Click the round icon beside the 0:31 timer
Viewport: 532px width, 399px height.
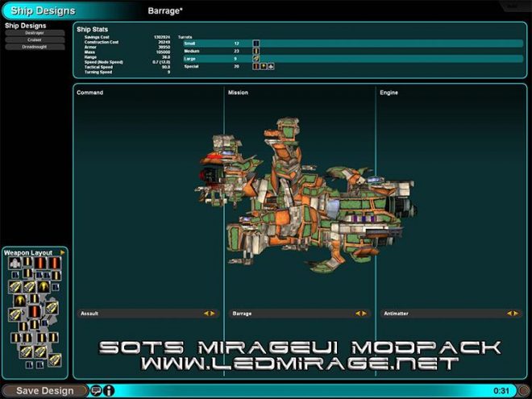tap(524, 391)
